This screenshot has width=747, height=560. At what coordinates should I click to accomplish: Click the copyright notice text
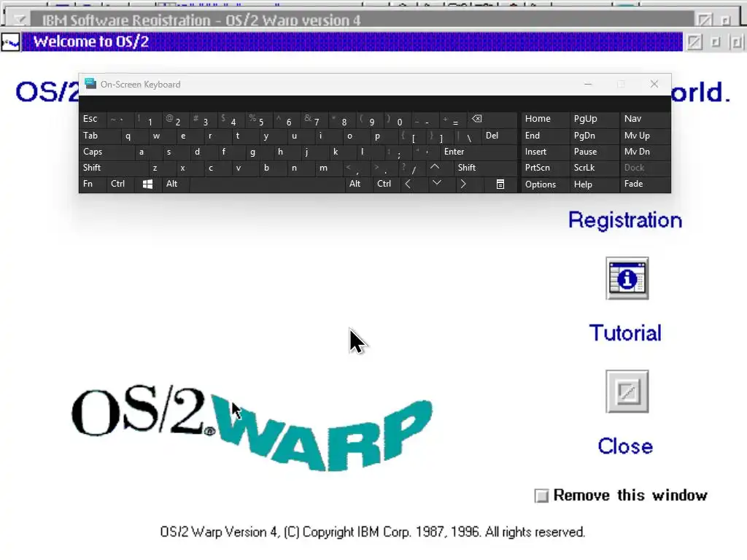(373, 532)
